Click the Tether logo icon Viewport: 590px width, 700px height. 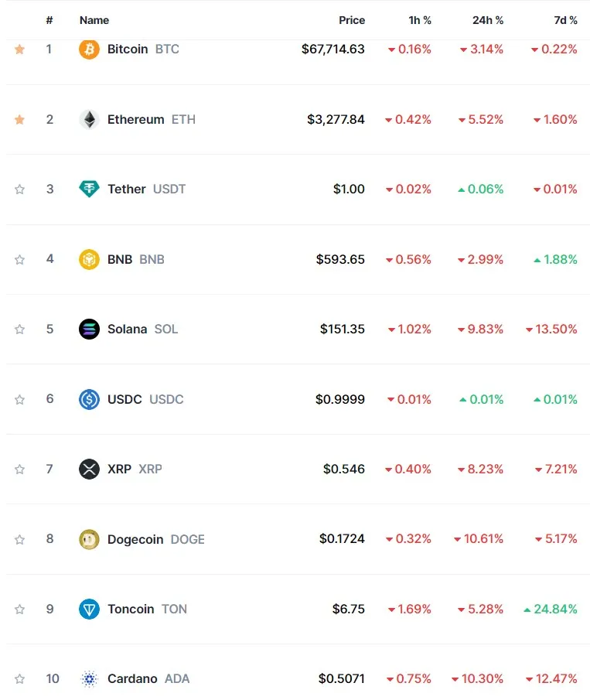click(89, 189)
